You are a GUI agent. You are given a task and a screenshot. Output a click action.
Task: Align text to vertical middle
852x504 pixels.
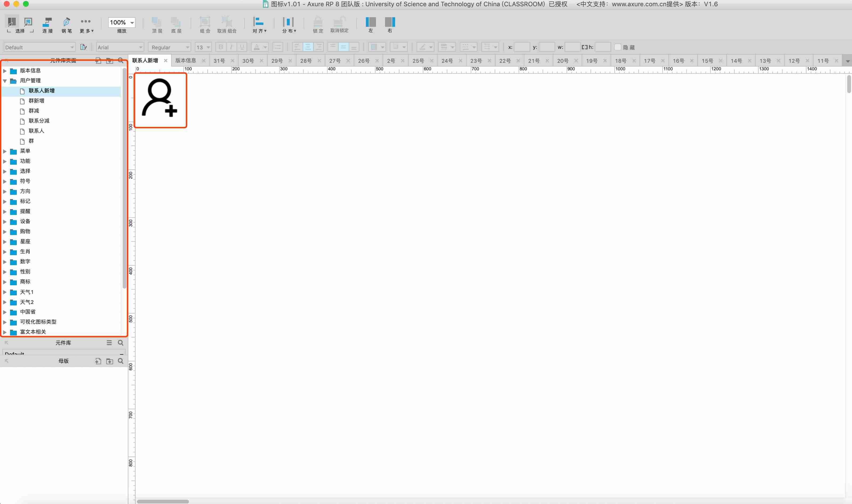343,47
